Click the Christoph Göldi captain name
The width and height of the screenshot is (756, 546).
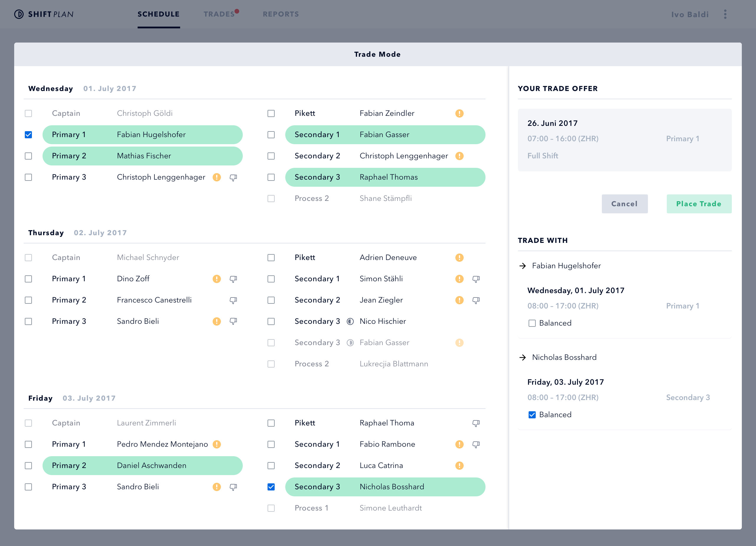[145, 113]
